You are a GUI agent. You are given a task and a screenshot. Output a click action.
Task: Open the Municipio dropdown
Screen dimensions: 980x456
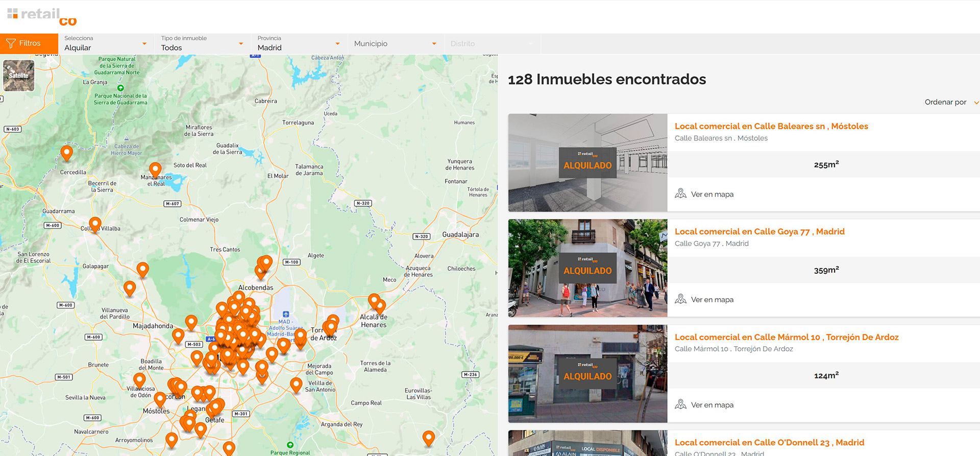click(x=395, y=44)
